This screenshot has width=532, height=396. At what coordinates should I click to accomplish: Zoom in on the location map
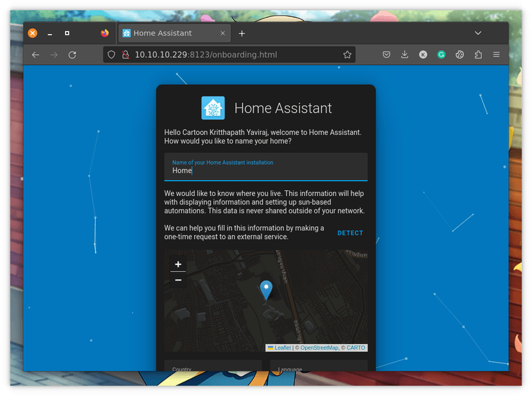pyautogui.click(x=178, y=264)
